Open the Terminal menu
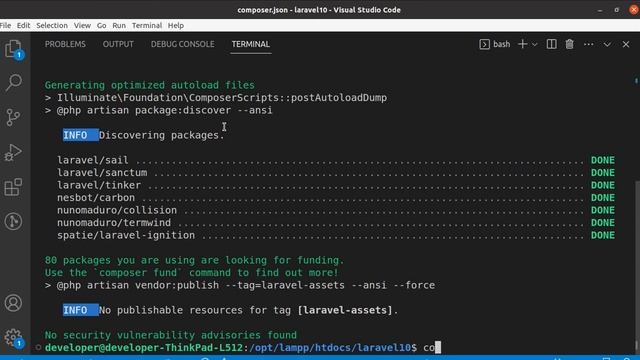 pos(147,25)
